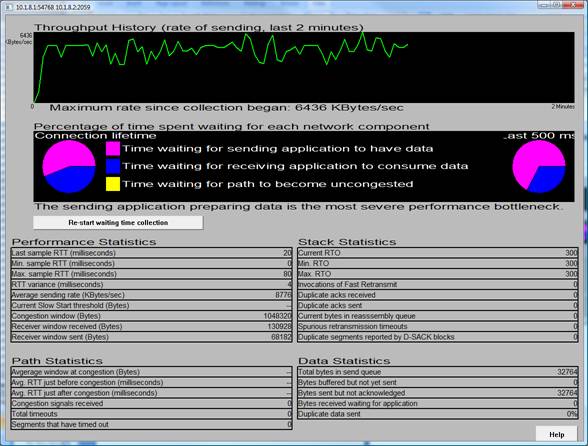Select yellow path uncongested legend swatch
This screenshot has width=588, height=446.
[113, 184]
